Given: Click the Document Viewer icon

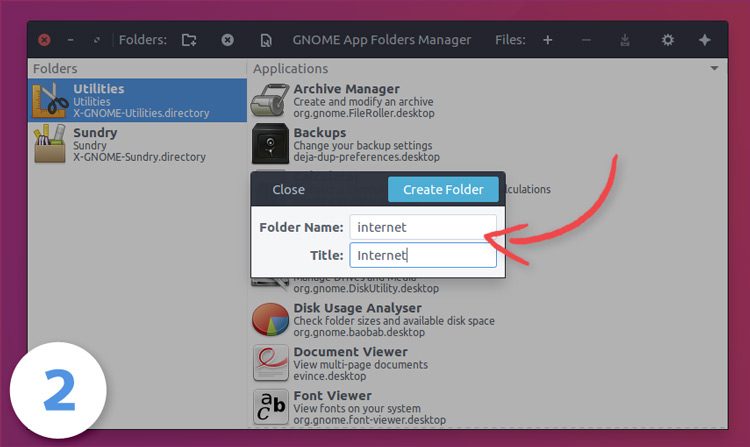Looking at the screenshot, I should (270, 363).
